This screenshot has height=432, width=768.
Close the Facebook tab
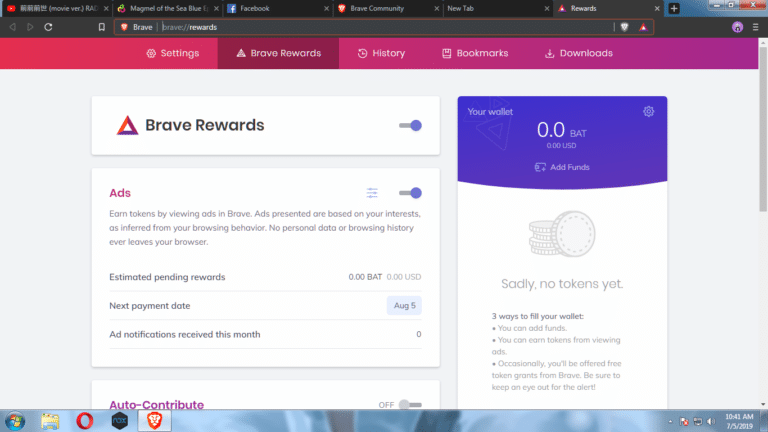tap(326, 8)
